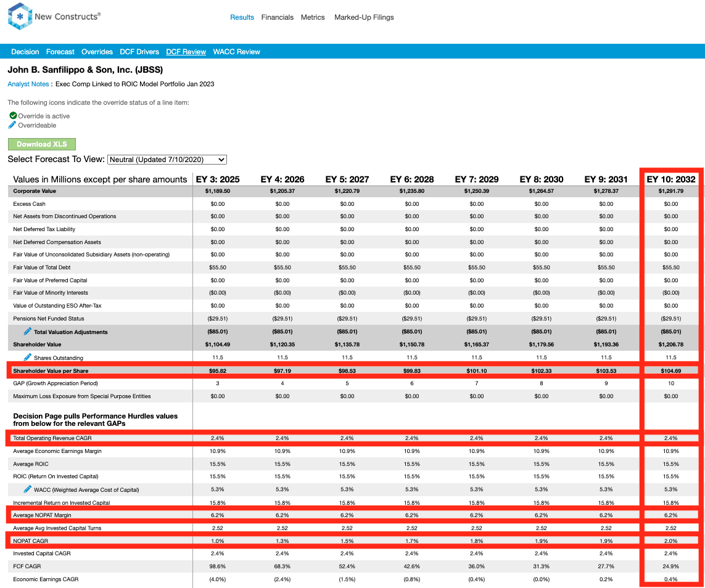The height and width of the screenshot is (588, 705).
Task: Click FCF CAGR value 24.9% for 2032
Action: 671,566
